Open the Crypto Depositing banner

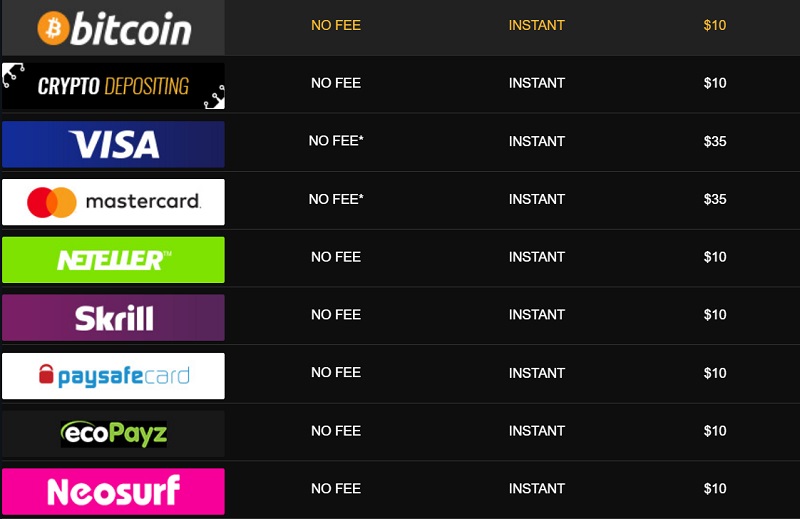pos(113,86)
